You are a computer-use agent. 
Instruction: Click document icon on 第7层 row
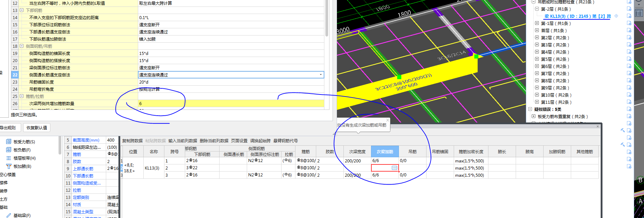pyautogui.click(x=629, y=73)
